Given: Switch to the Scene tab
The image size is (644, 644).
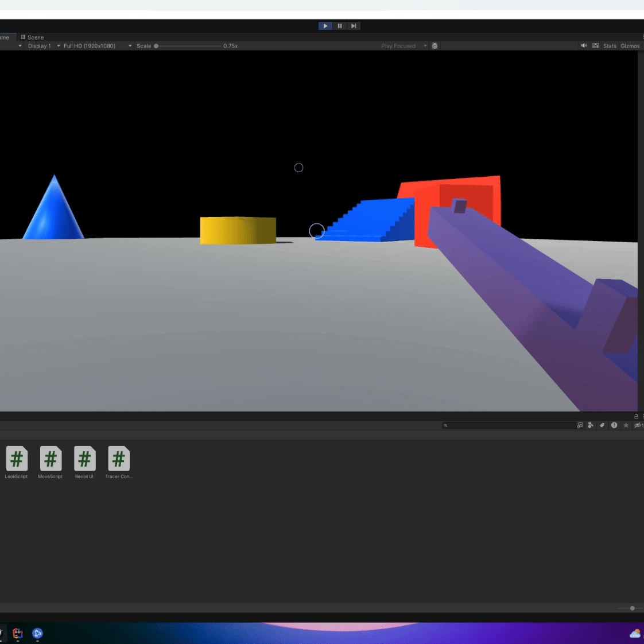Looking at the screenshot, I should point(32,37).
